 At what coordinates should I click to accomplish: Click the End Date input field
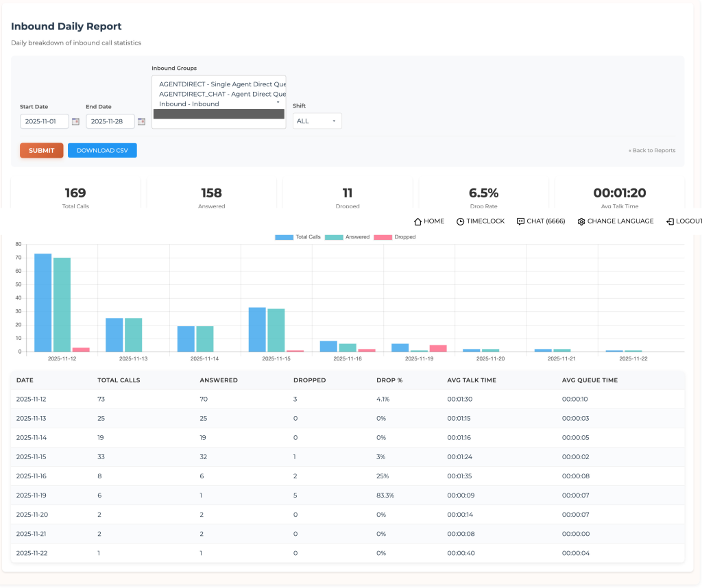(110, 121)
